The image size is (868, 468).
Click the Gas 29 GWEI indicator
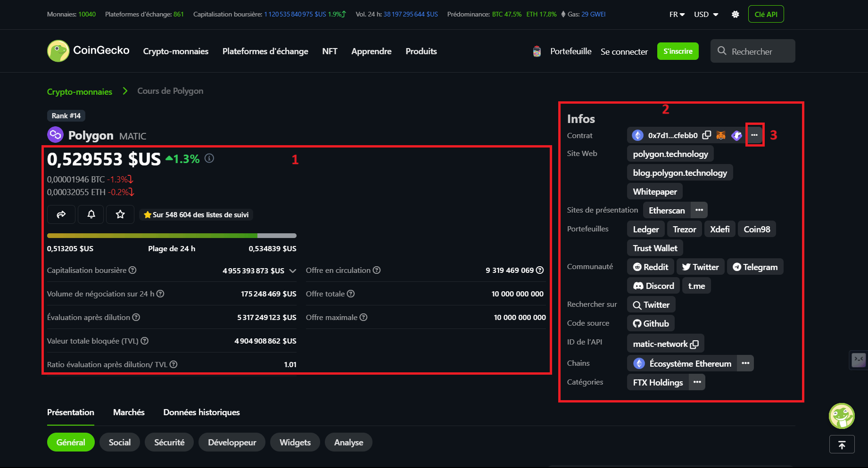(583, 15)
